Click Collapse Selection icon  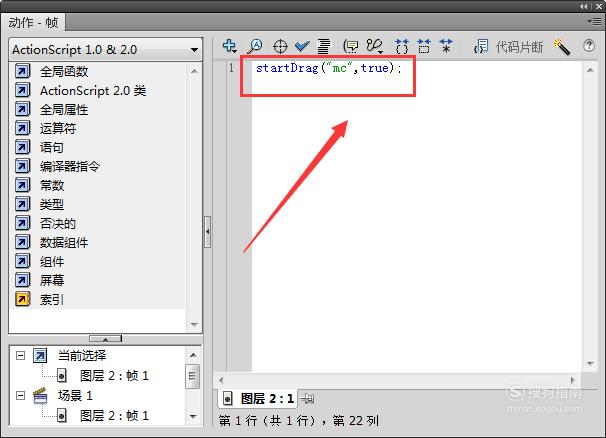[x=424, y=46]
